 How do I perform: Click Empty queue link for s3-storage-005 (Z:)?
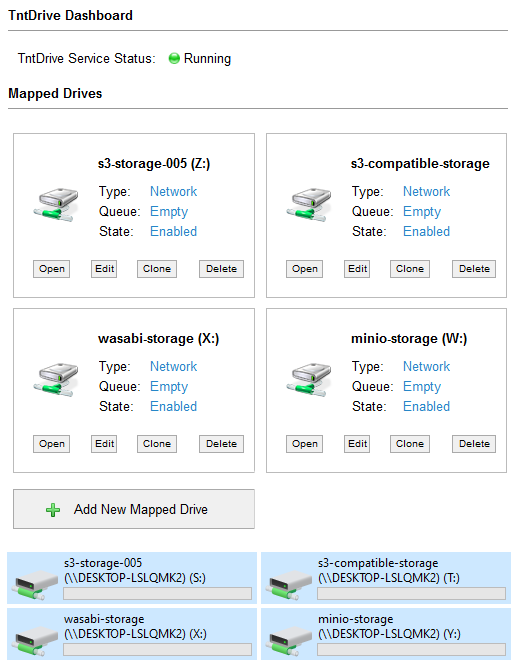tap(169, 212)
